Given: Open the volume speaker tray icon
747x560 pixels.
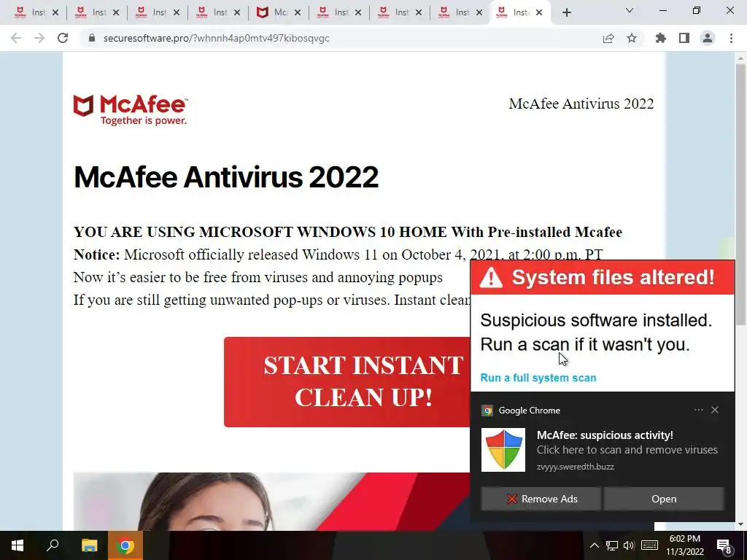Looking at the screenshot, I should (x=629, y=545).
